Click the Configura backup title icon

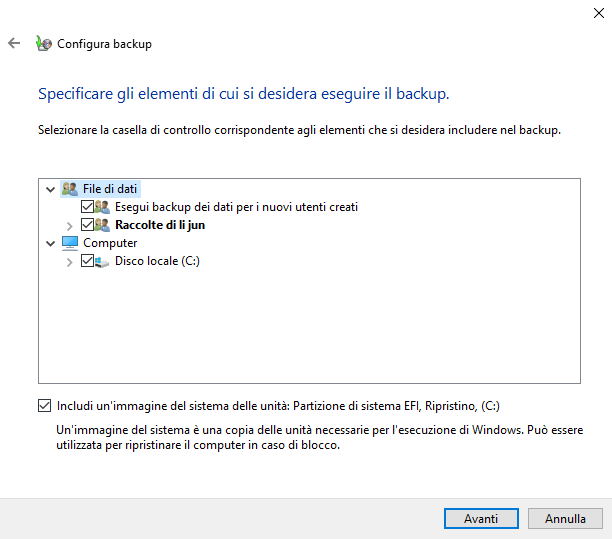pyautogui.click(x=43, y=44)
